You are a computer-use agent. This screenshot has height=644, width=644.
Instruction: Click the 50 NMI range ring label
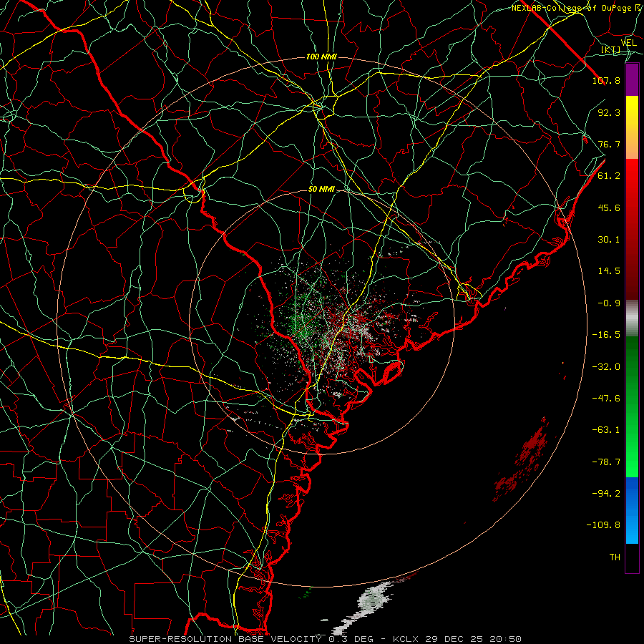(321, 189)
